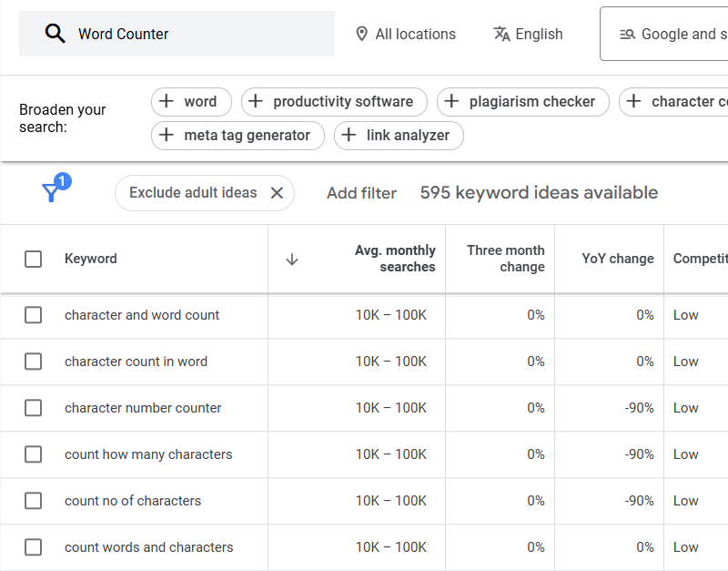Viewport: 728px width, 571px height.
Task: Click the Add filter link
Action: (x=361, y=193)
